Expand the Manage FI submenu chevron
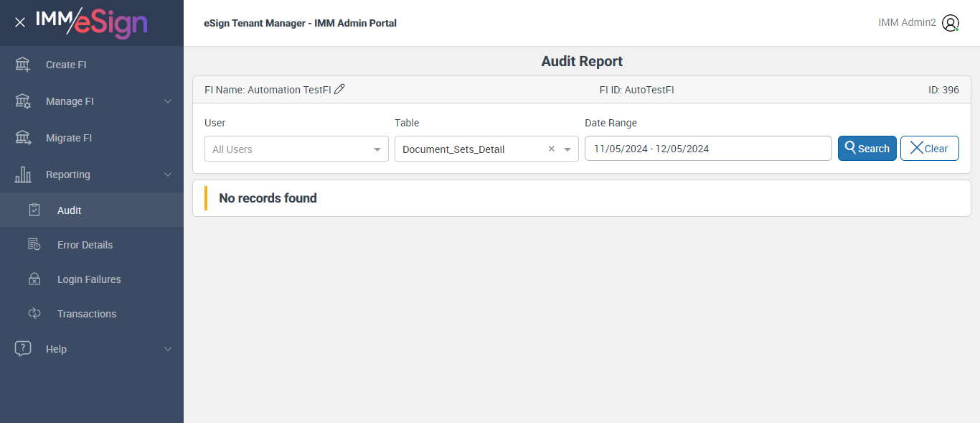Viewport: 980px width, 423px height. coord(168,101)
